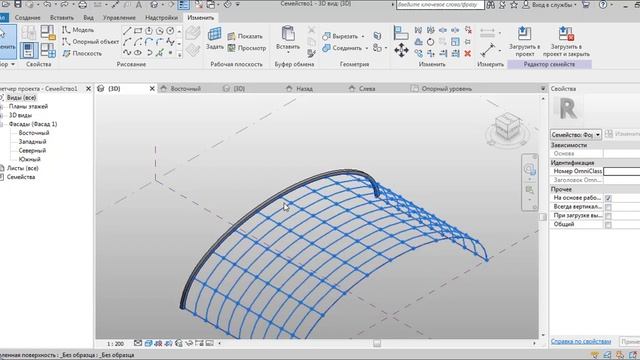Close the Диспетчер проекта panel

coord(89,89)
